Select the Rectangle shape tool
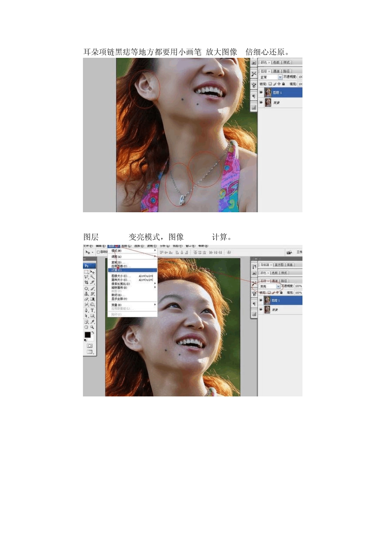This screenshot has height=555, width=392. coord(92,315)
